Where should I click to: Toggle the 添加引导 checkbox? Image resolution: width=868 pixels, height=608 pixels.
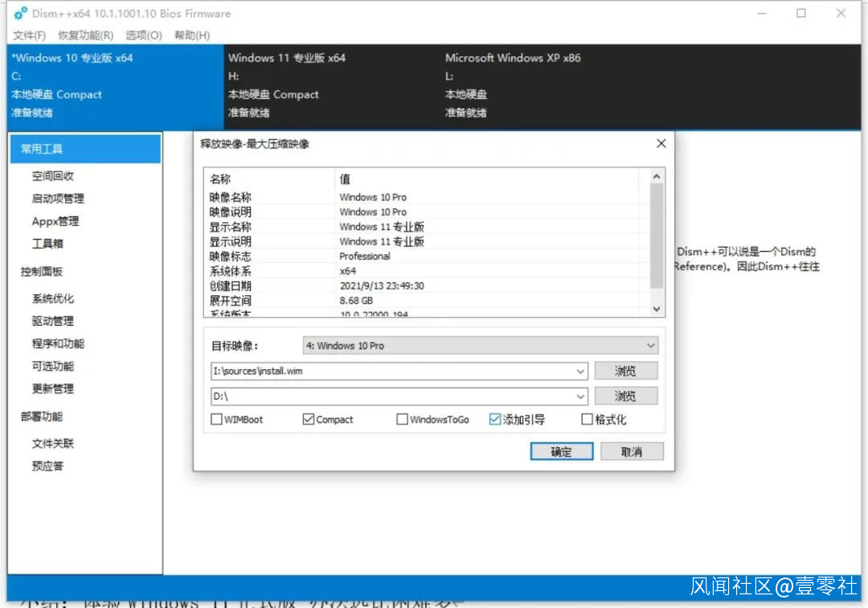click(495, 419)
